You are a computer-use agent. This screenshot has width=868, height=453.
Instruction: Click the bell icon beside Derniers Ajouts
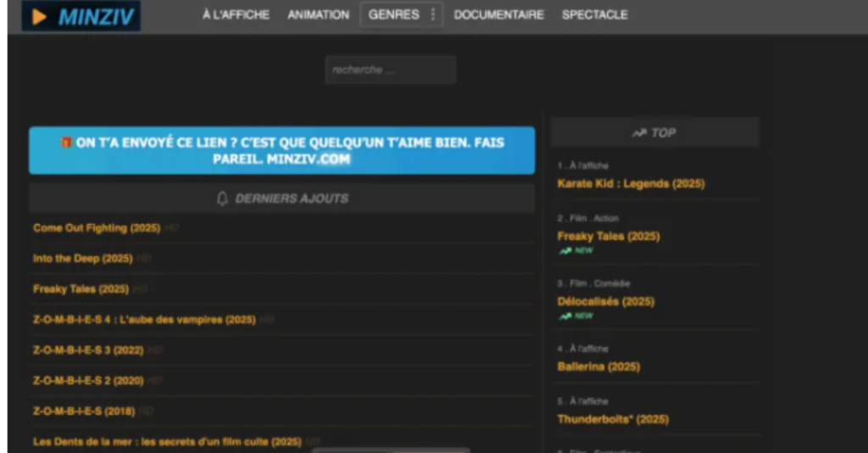[223, 199]
